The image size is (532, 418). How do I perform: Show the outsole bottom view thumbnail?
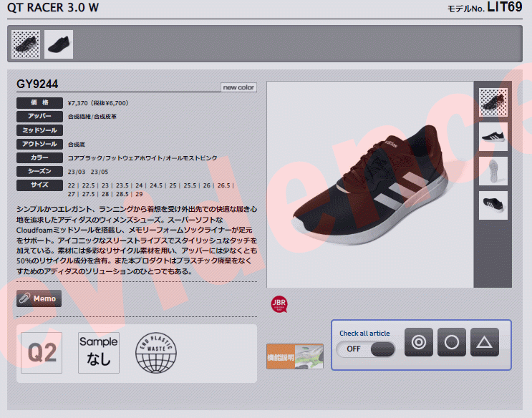(493, 170)
